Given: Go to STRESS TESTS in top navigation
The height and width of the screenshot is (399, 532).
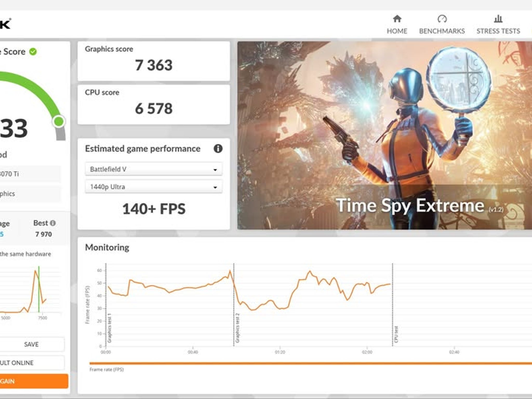Looking at the screenshot, I should click(498, 31).
